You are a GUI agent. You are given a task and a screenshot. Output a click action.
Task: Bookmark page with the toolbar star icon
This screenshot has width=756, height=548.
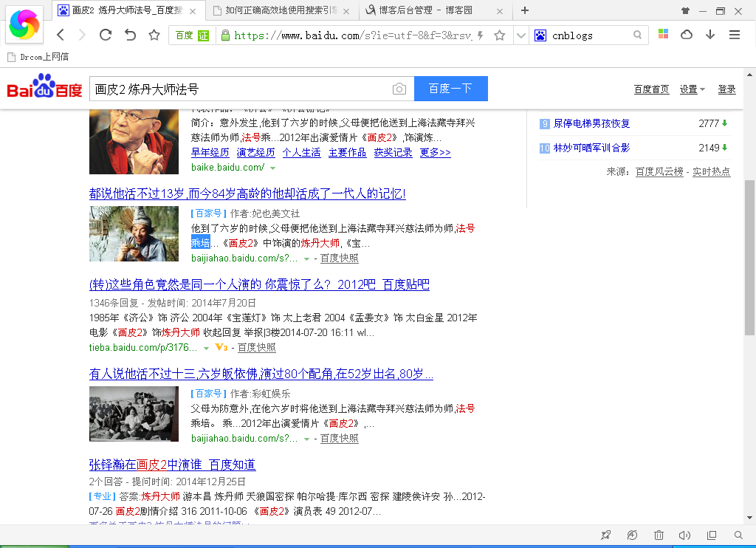(154, 35)
